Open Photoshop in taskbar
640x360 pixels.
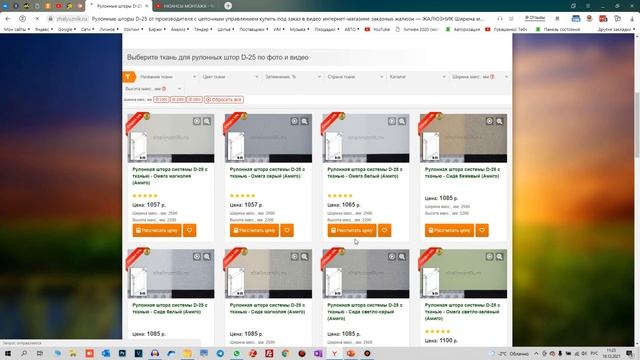point(122,353)
